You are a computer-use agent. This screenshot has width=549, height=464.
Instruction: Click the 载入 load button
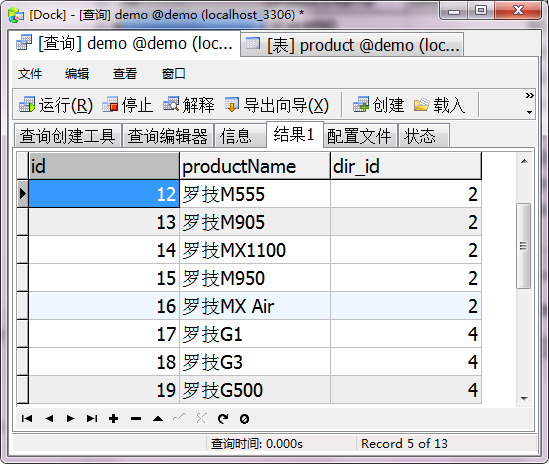(440, 105)
